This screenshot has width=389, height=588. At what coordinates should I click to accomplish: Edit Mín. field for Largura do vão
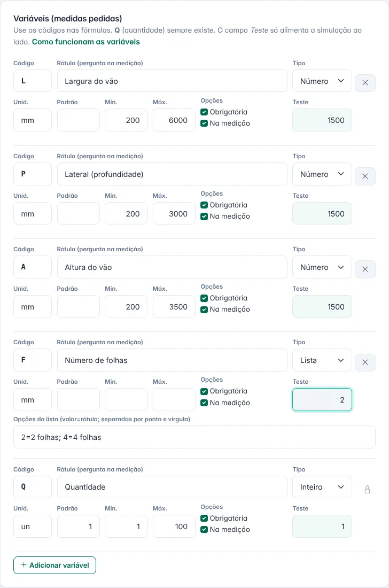point(126,120)
